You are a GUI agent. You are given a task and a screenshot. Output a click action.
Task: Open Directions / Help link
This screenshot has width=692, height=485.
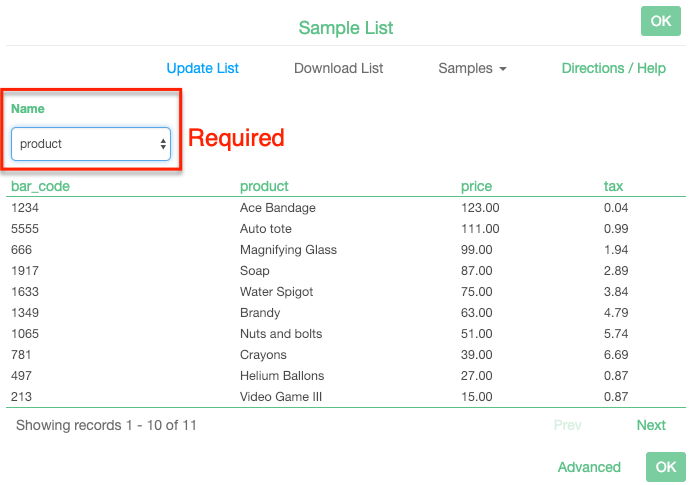pos(613,68)
